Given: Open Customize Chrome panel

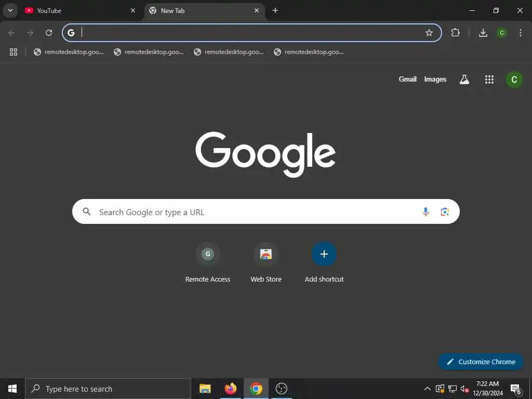Looking at the screenshot, I should (x=481, y=362).
